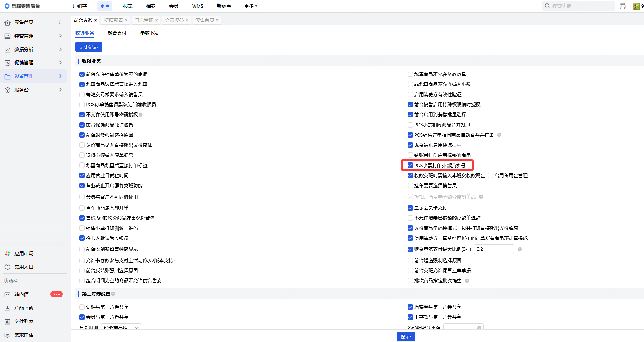Check 称重商品不允许修改数量
Image resolution: width=644 pixels, height=342 pixels.
coord(410,74)
